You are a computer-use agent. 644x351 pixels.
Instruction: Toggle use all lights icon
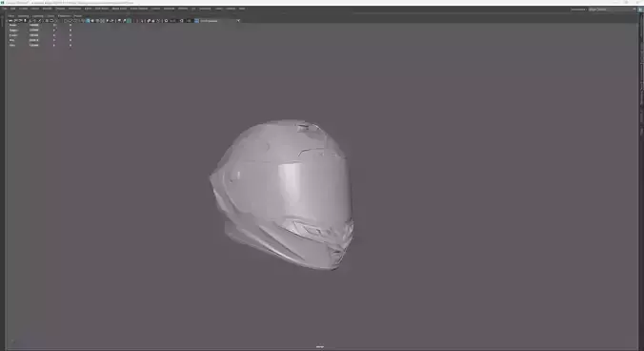click(x=108, y=21)
